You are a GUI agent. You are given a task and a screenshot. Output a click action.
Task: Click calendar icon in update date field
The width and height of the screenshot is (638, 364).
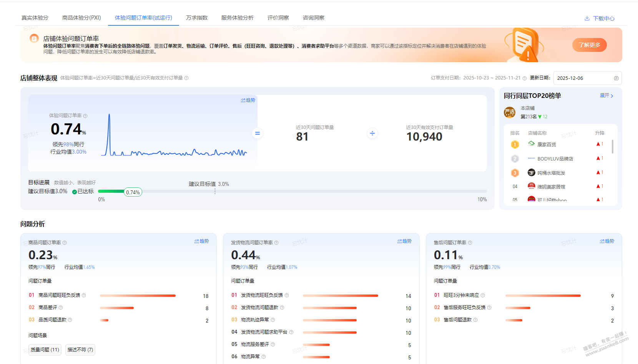coord(616,78)
